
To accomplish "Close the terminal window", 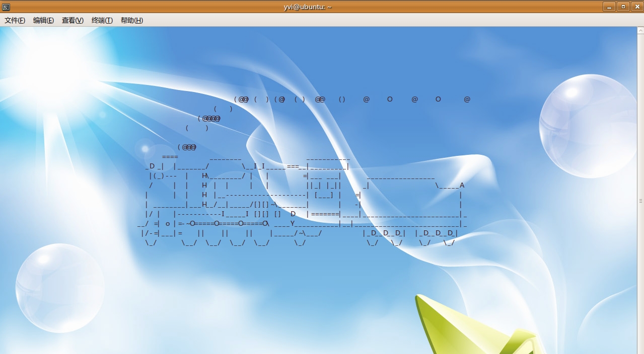I will (x=636, y=7).
